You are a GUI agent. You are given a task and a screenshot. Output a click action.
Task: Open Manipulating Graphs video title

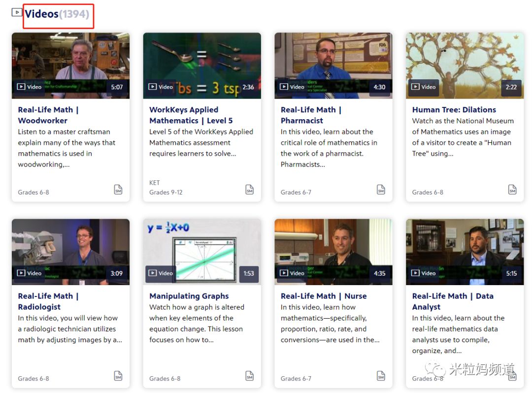[x=189, y=296]
